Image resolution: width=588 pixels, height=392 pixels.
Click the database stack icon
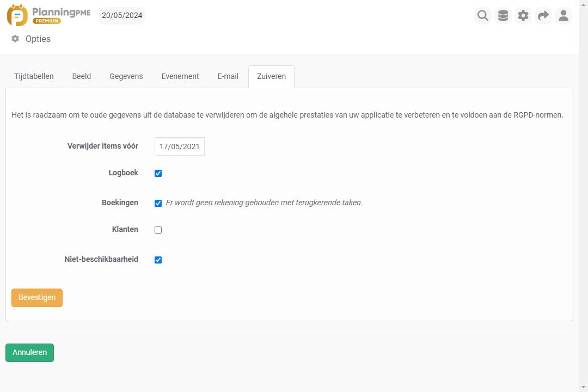pyautogui.click(x=503, y=16)
